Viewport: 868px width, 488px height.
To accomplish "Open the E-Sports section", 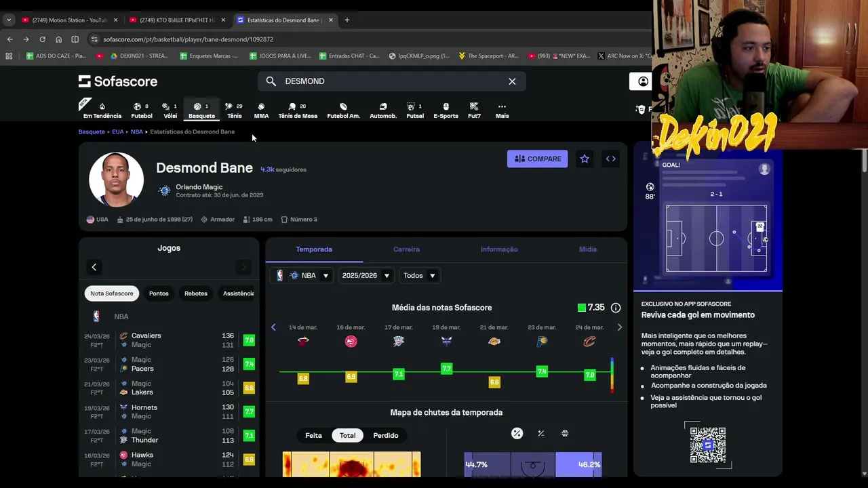I will 446,110.
